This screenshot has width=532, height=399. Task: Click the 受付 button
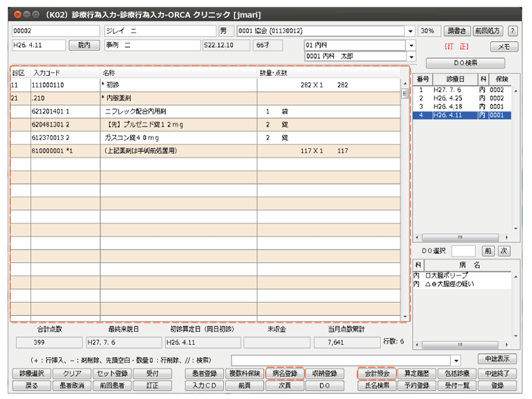tap(152, 373)
